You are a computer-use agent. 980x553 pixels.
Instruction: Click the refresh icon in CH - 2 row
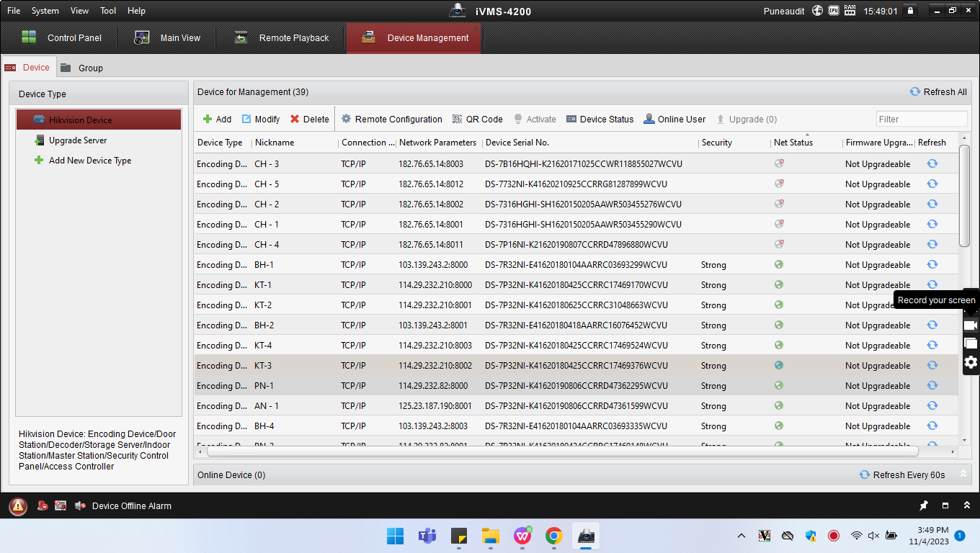[932, 204]
